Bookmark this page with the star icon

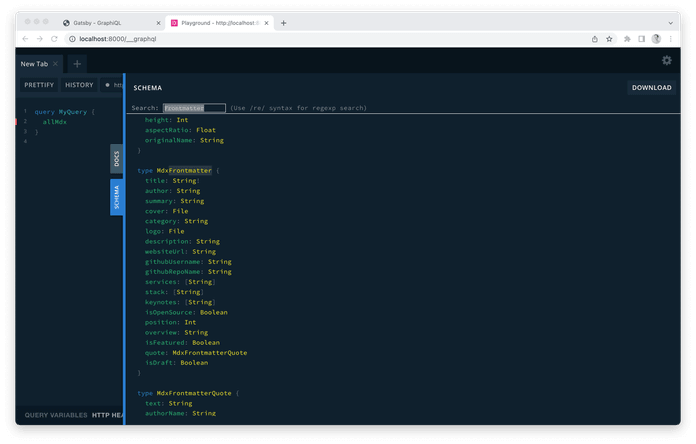609,39
